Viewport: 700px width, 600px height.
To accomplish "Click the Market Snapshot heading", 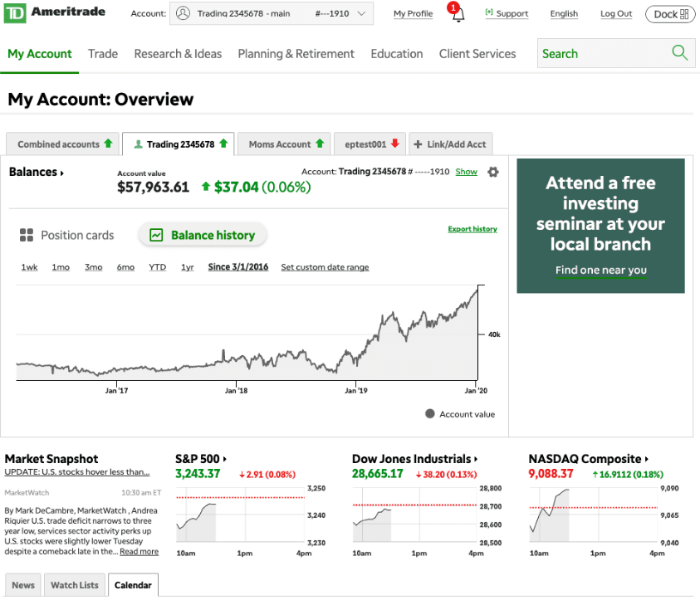I will pyautogui.click(x=51, y=459).
